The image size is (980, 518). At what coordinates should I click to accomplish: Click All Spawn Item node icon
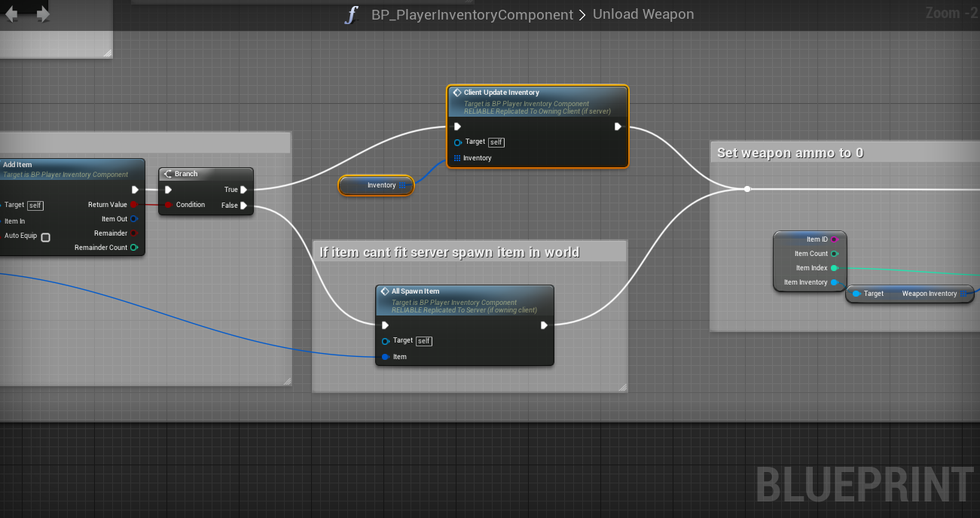tap(384, 291)
